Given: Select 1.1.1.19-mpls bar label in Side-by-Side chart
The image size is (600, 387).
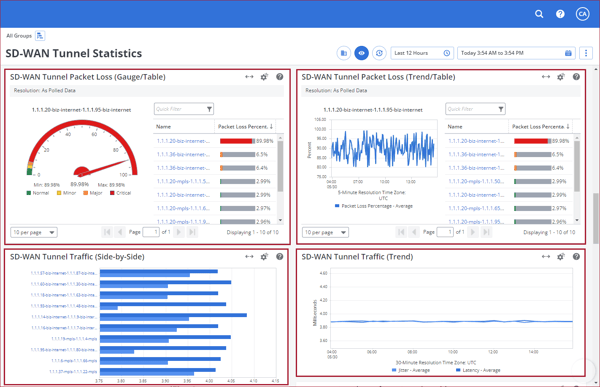Looking at the screenshot, I should (x=74, y=339).
